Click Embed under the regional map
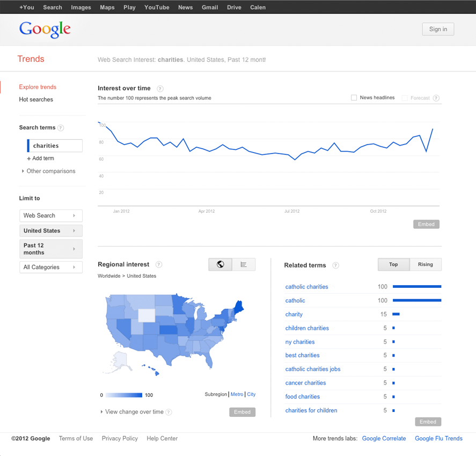476x456 pixels. click(242, 412)
